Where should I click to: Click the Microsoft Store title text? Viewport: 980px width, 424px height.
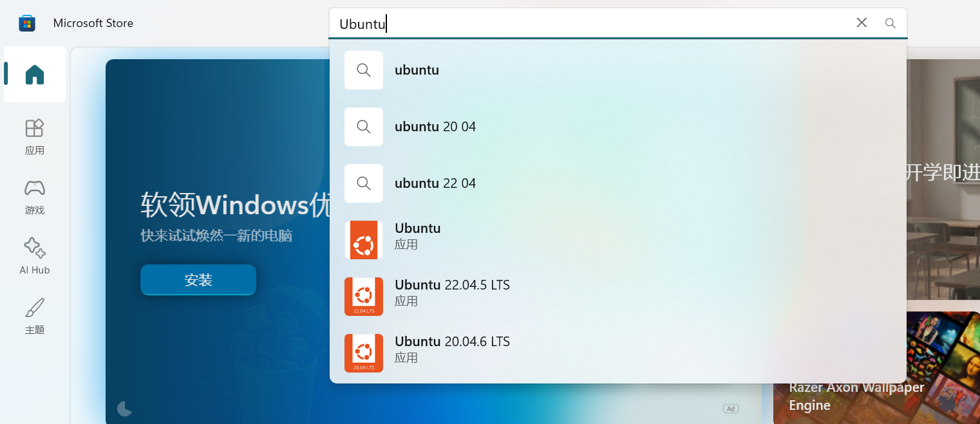pyautogui.click(x=93, y=23)
